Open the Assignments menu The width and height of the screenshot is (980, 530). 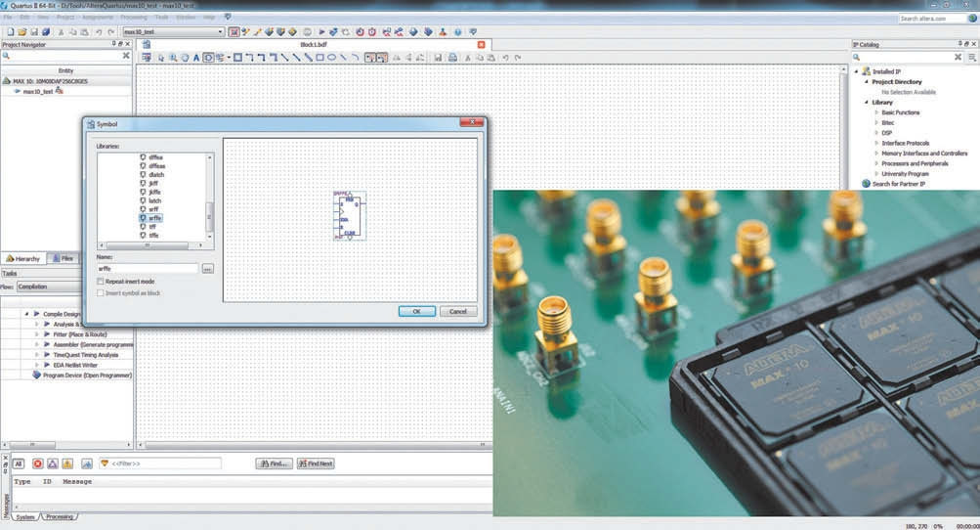click(96, 18)
